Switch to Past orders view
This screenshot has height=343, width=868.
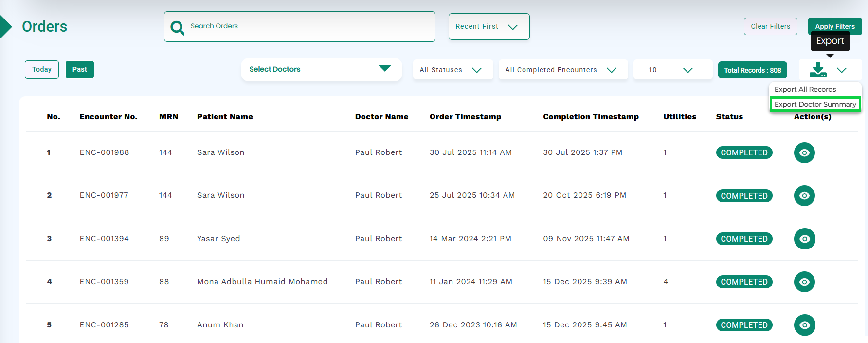click(x=80, y=70)
